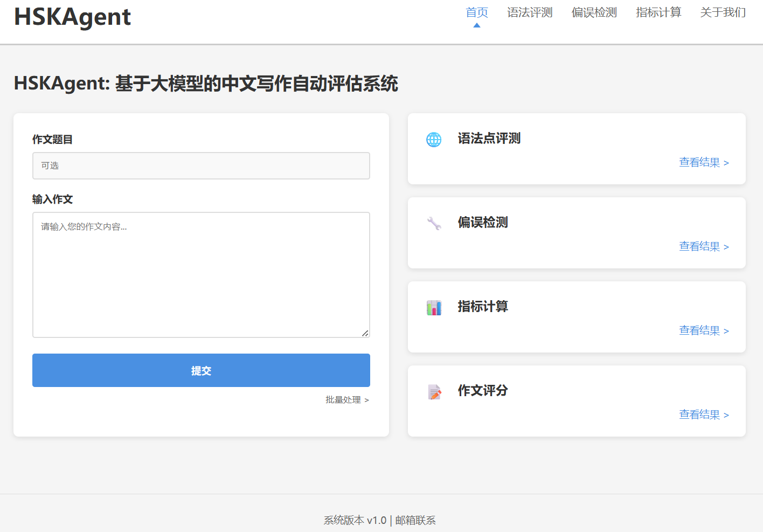Focus the 作文题目 input field
The height and width of the screenshot is (532, 763).
click(201, 165)
